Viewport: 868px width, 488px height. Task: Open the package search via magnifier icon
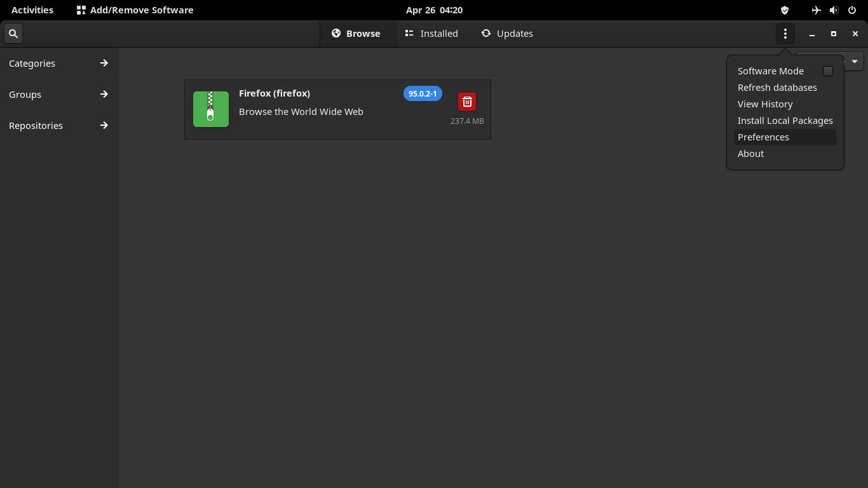(x=13, y=33)
